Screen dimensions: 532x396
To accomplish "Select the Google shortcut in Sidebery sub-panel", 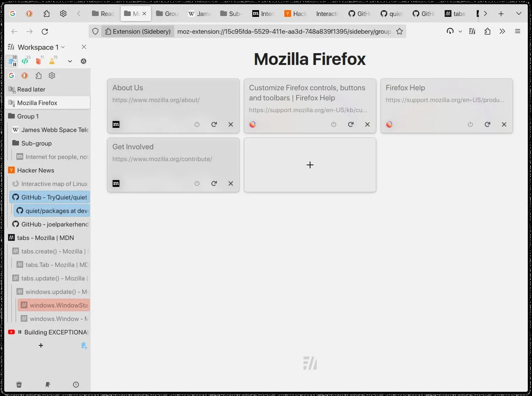I will point(11,75).
